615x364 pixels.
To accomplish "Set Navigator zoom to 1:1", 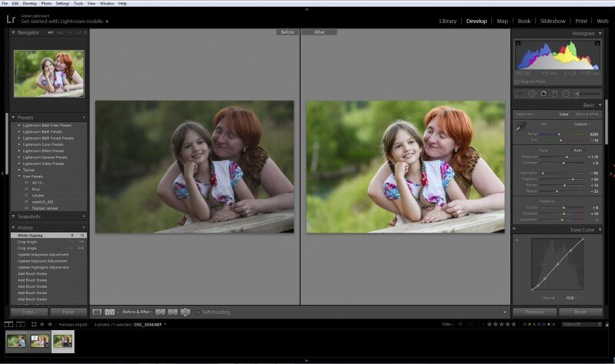I will click(69, 33).
